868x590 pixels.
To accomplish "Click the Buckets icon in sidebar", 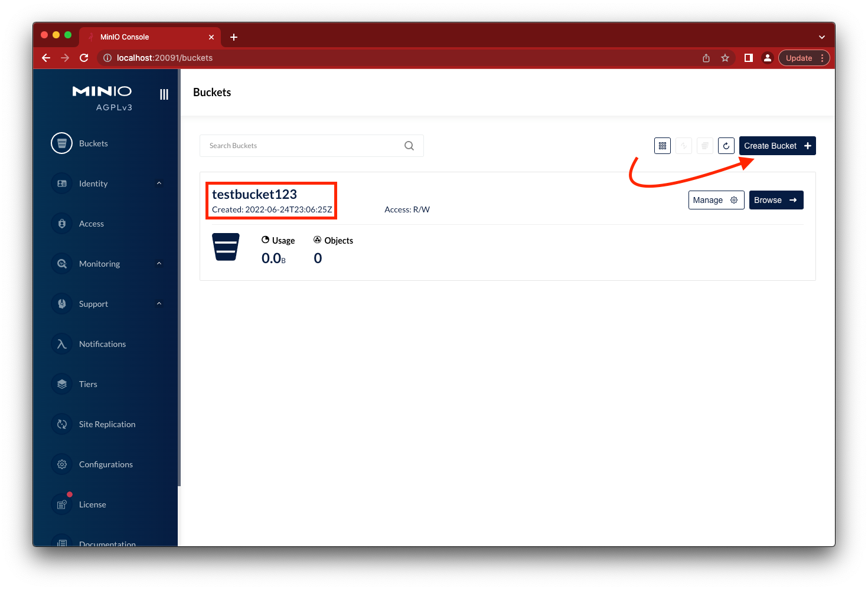I will (x=61, y=143).
